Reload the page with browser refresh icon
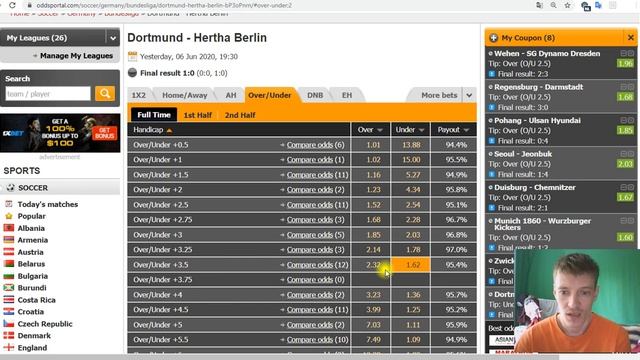This screenshot has height=360, width=640. coord(12,5)
